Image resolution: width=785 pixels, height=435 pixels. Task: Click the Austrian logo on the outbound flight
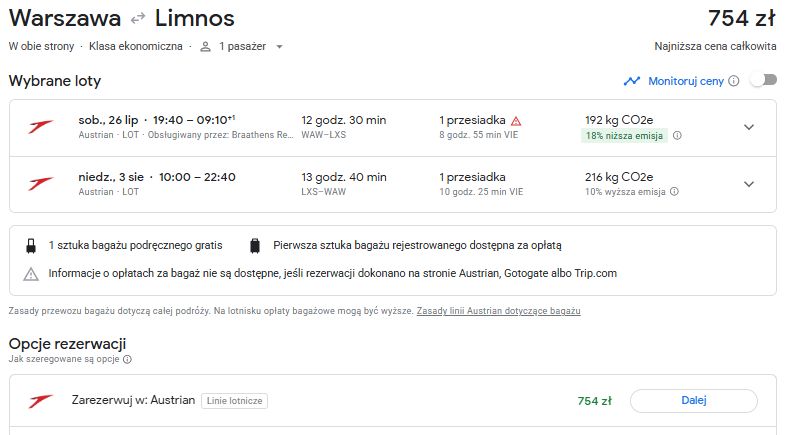point(40,127)
